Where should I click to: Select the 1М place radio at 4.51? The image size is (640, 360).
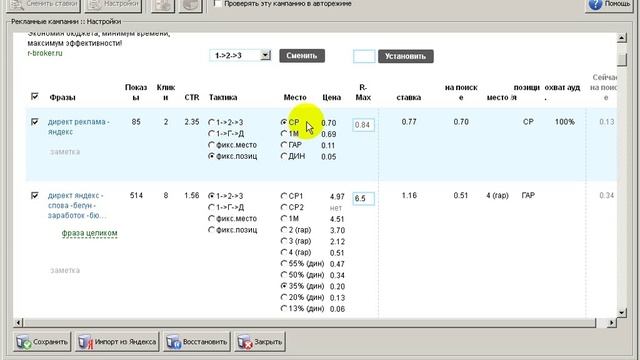284,218
